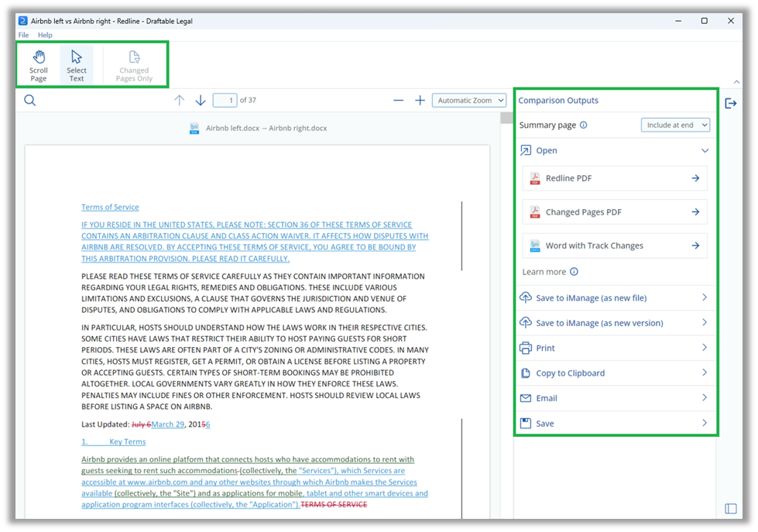This screenshot has width=758, height=532.
Task: Expand Save to iManage (as new file)
Action: (x=615, y=298)
